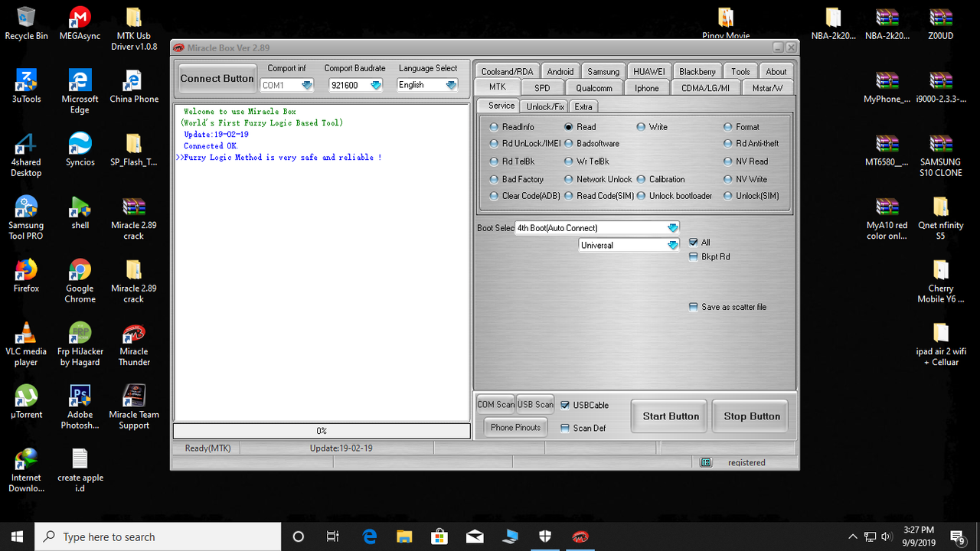The image size is (980, 551).
Task: Launch µTorrent from the desktop
Action: pyautogui.click(x=26, y=403)
